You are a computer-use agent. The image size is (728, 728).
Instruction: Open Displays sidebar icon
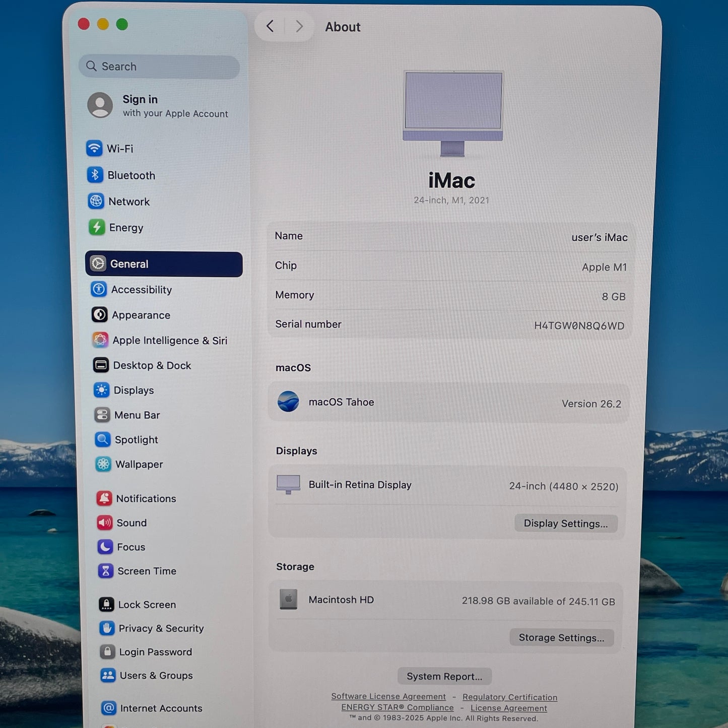point(101,390)
